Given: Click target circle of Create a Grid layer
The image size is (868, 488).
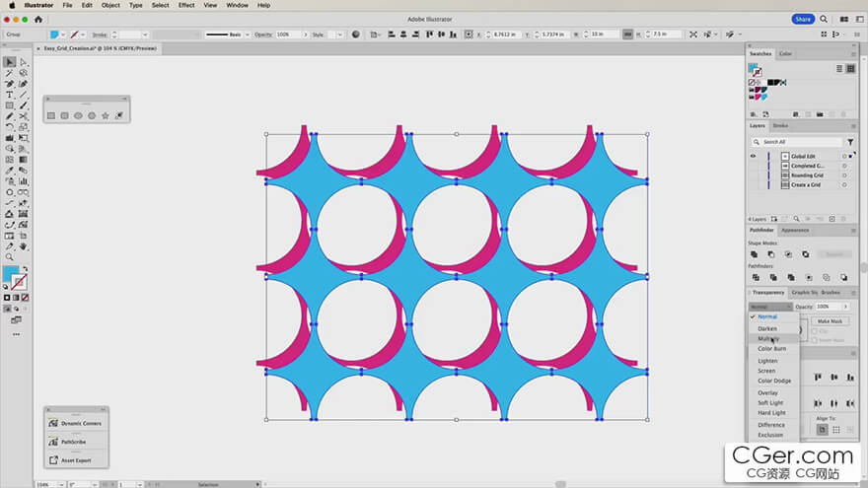Looking at the screenshot, I should click(x=844, y=184).
